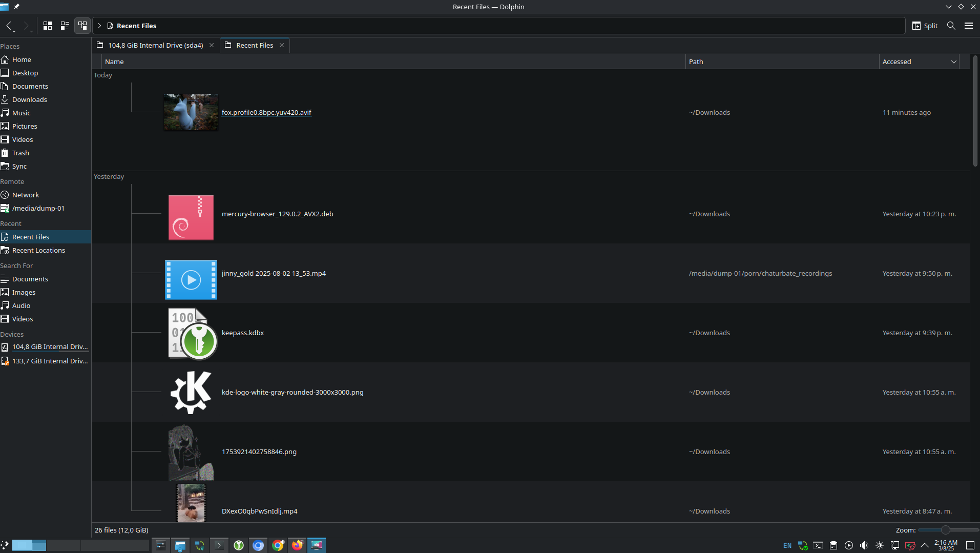Select fox.profile0.8bpc.yuv420.avif file name
This screenshot has height=553, width=980.
coord(266,112)
